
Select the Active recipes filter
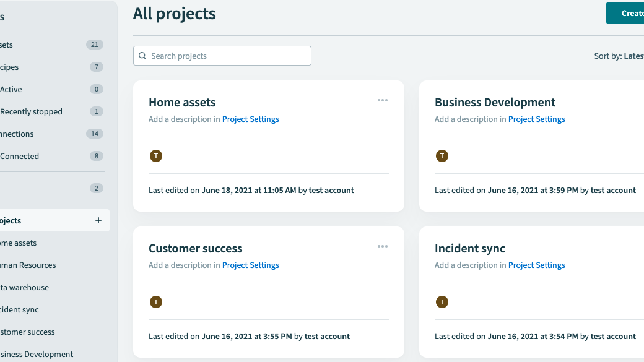pyautogui.click(x=11, y=90)
